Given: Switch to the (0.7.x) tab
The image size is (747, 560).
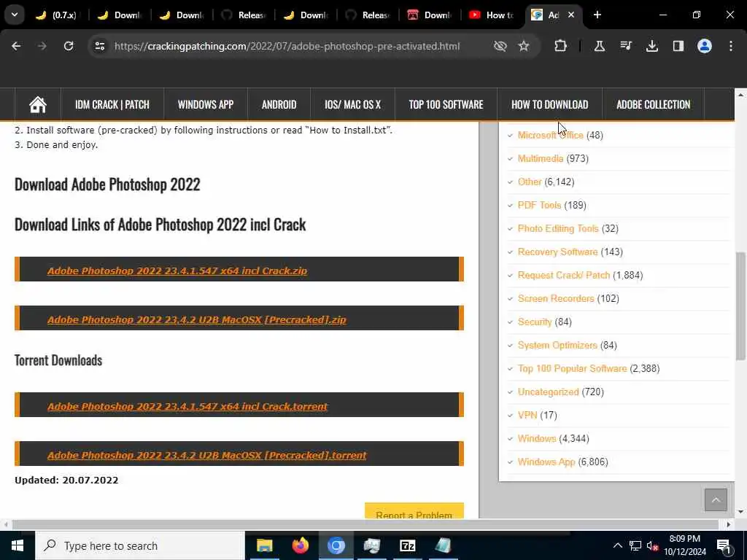Looking at the screenshot, I should point(56,15).
